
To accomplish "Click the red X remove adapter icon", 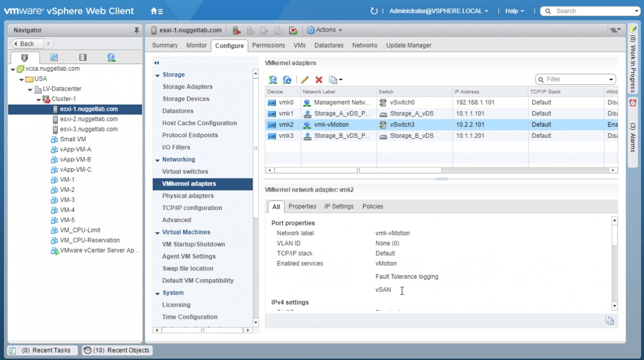I will point(319,80).
